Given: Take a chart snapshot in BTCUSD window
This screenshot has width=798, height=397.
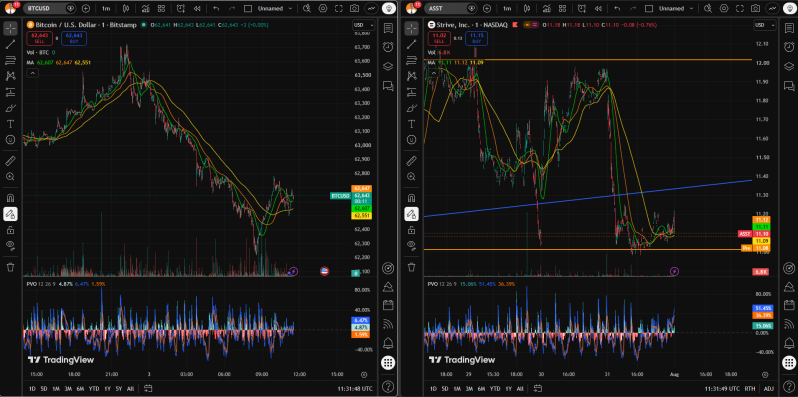Looking at the screenshot, I should (355, 9).
